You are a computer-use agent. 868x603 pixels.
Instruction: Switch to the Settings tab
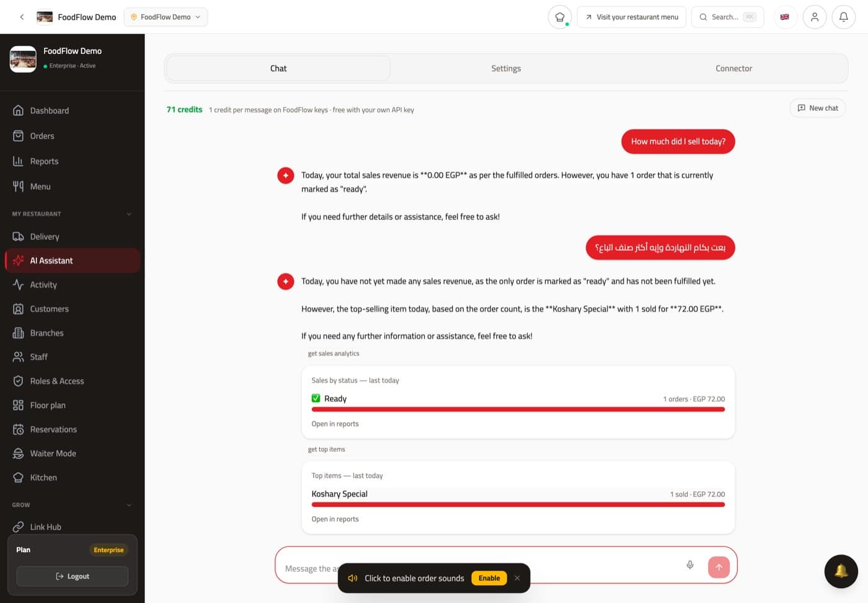pyautogui.click(x=506, y=68)
